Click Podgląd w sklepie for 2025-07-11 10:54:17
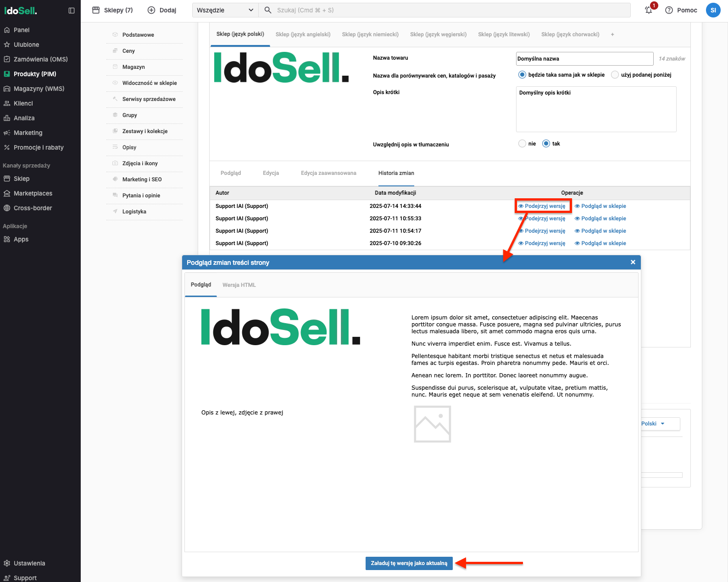The width and height of the screenshot is (728, 582). pyautogui.click(x=600, y=231)
